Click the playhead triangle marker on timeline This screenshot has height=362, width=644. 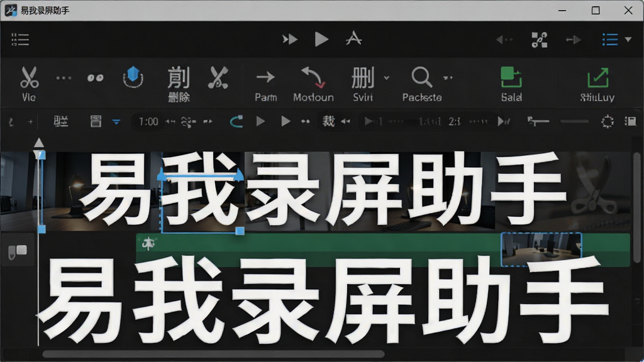(39, 143)
